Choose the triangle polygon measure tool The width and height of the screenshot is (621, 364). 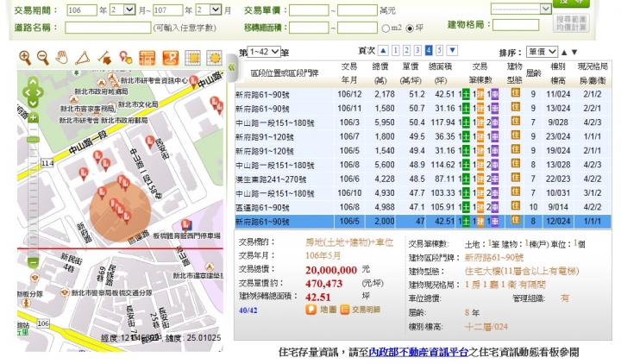83,58
